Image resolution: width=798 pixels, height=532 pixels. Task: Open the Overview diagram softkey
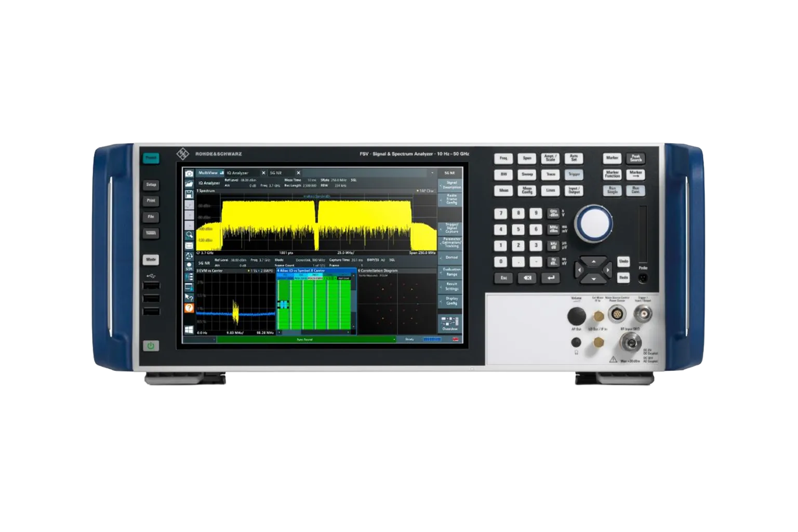point(449,323)
